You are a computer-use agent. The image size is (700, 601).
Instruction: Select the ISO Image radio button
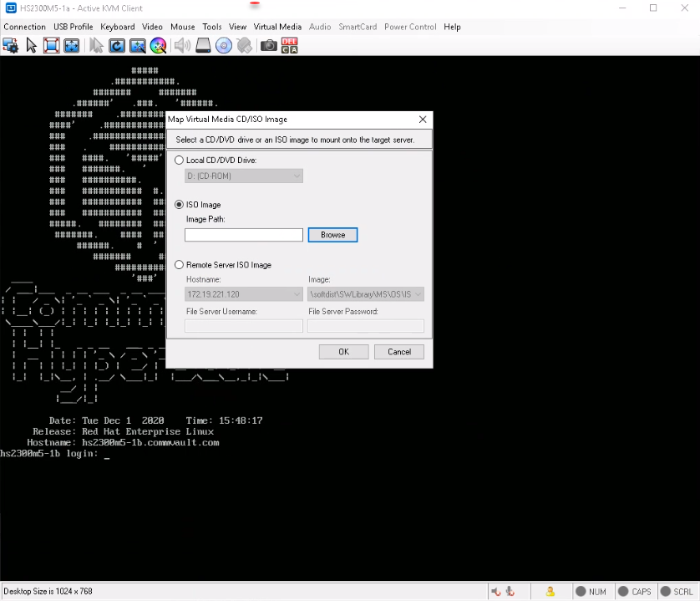pyautogui.click(x=179, y=204)
